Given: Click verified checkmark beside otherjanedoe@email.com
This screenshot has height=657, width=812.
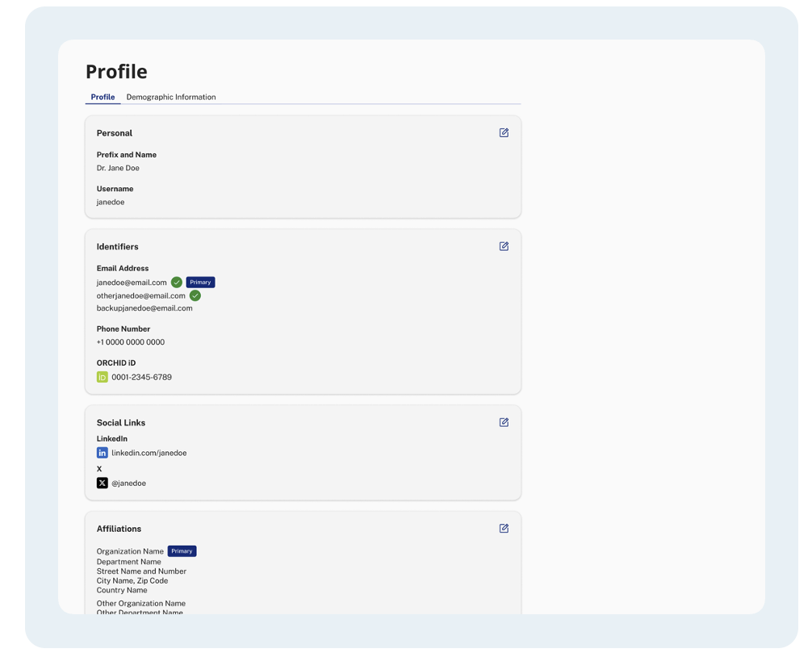Looking at the screenshot, I should click(195, 295).
